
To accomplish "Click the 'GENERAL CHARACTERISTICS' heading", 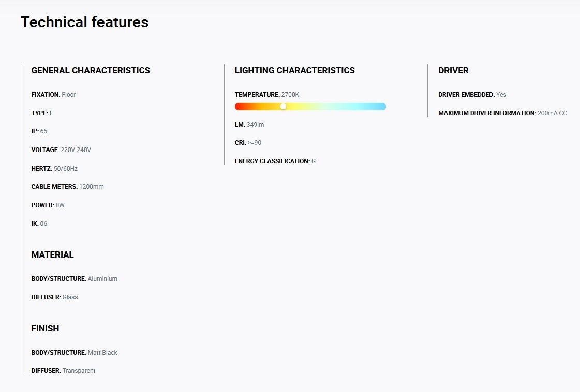I will pos(91,70).
